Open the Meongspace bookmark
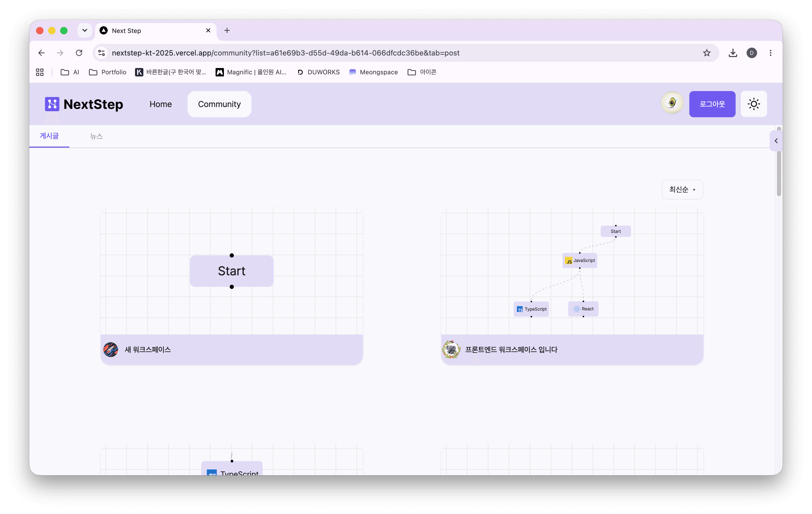 374,72
